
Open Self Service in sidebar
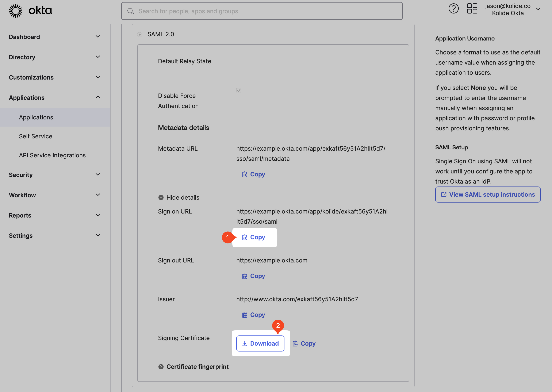(35, 136)
